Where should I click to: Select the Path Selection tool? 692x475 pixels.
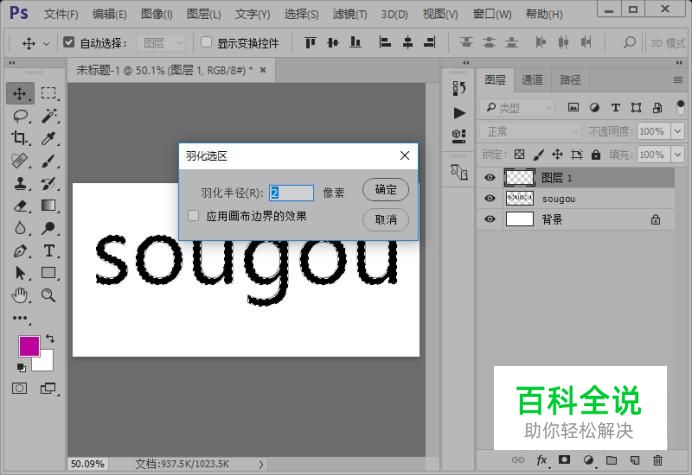20,273
